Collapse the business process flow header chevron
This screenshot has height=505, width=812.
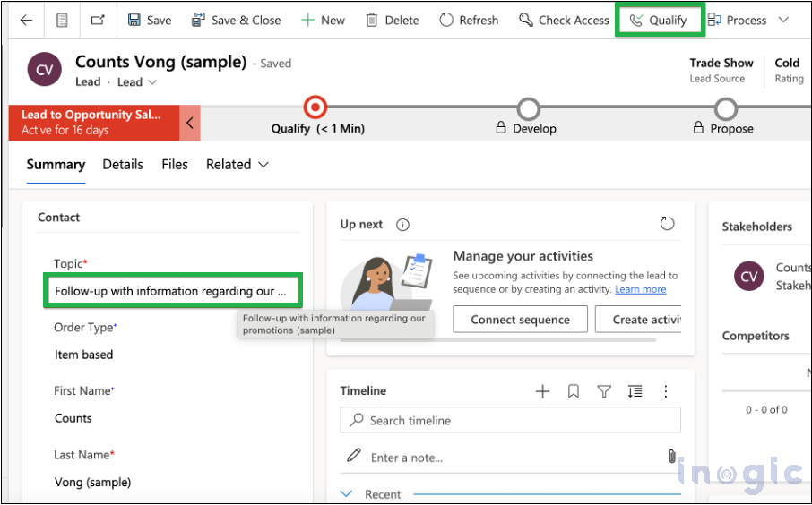pyautogui.click(x=189, y=124)
